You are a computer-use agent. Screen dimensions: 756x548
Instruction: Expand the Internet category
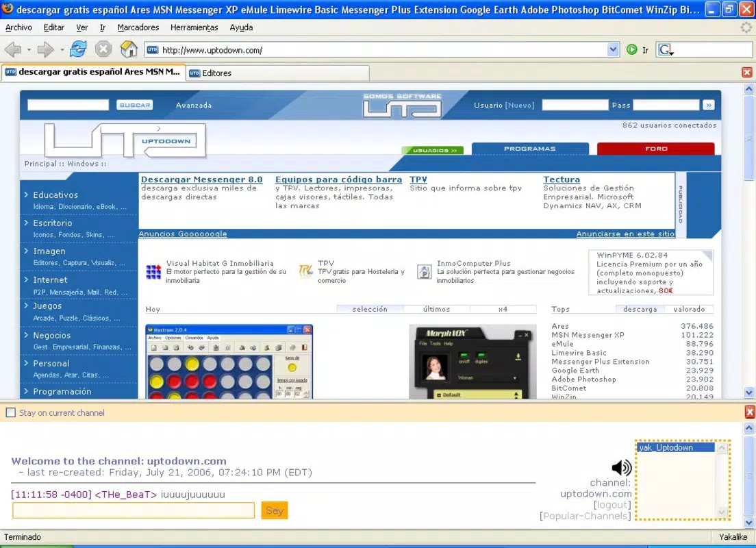[x=50, y=279]
